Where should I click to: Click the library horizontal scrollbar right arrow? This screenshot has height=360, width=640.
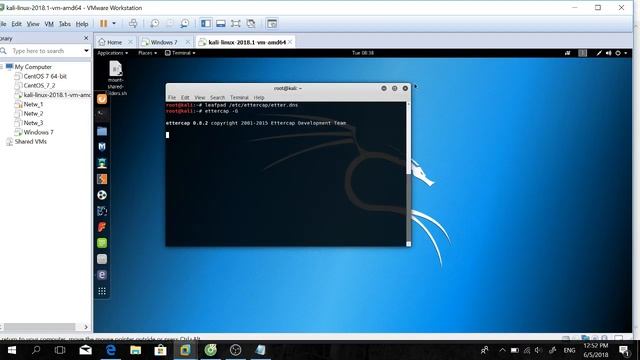click(x=86, y=327)
